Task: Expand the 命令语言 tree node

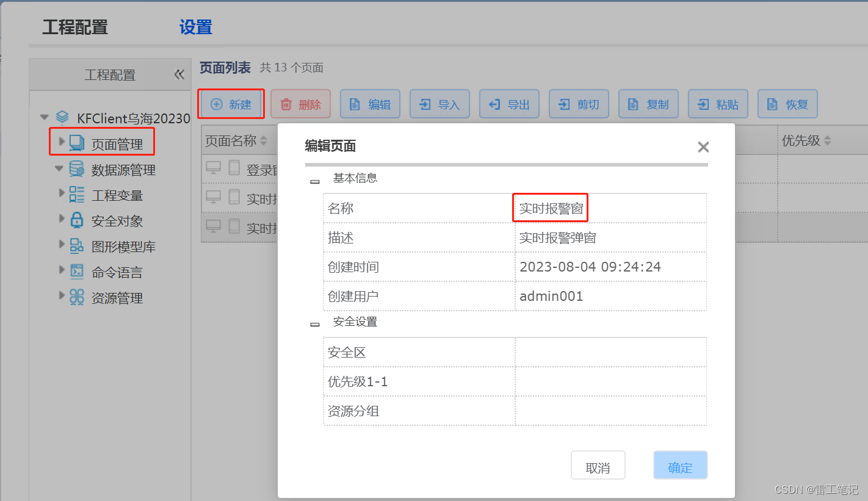Action: (61, 270)
